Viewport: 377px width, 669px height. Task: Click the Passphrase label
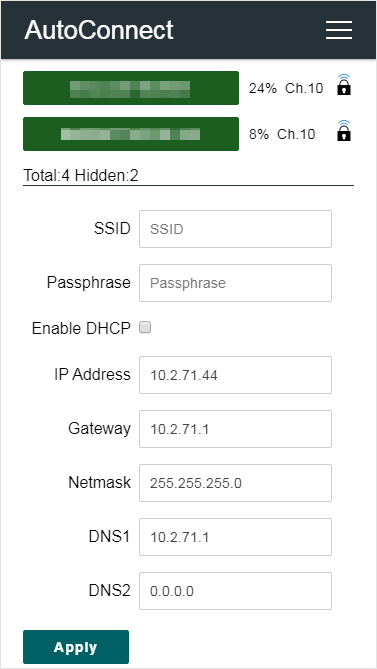[89, 282]
